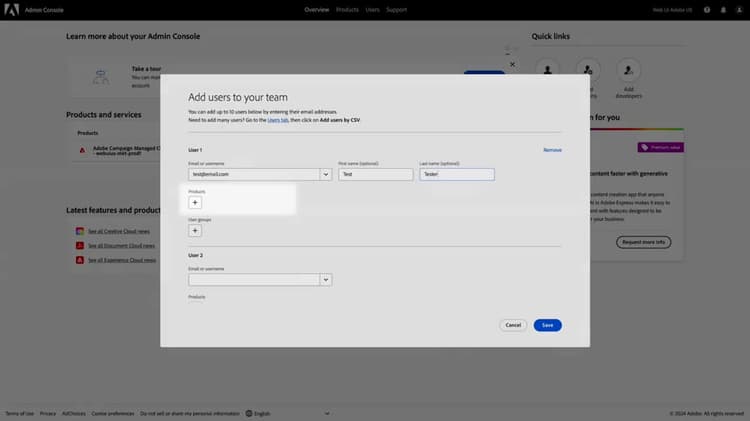Screen dimensions: 750x421
Task: Click the User 1 email field
Action: [254, 174]
